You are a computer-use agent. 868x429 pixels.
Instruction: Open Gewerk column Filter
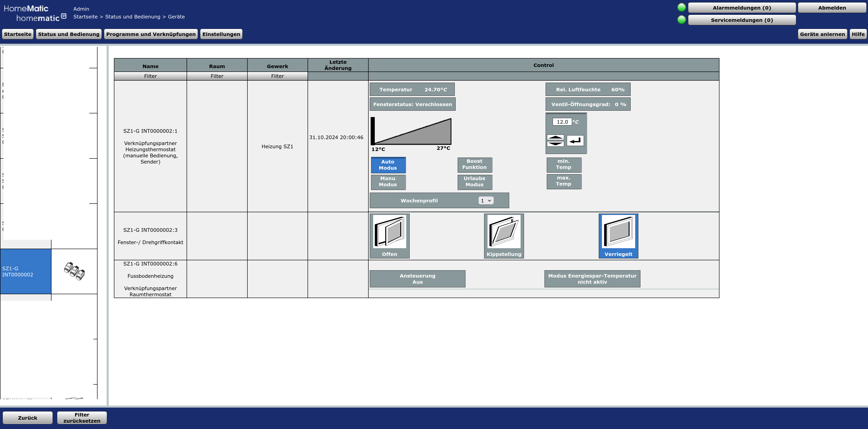(277, 76)
